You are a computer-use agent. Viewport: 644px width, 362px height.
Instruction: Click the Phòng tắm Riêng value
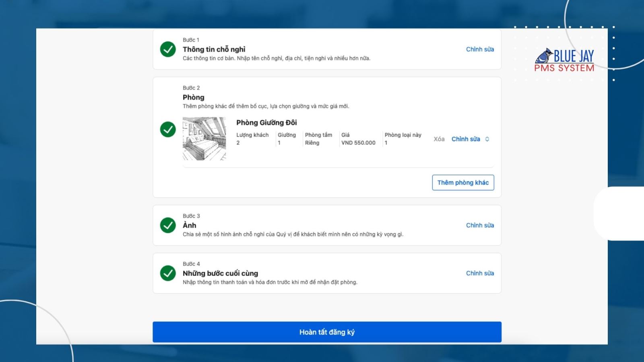point(312,143)
